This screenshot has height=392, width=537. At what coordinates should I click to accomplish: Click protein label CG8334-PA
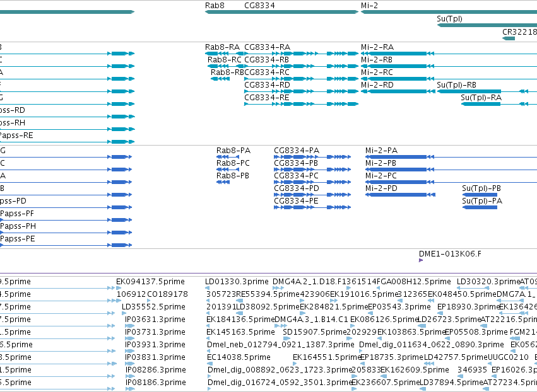(297, 151)
